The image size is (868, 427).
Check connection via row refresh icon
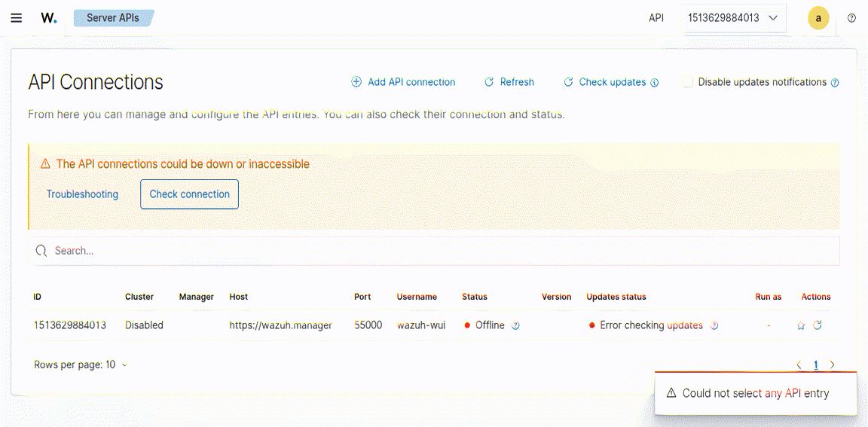tap(817, 325)
